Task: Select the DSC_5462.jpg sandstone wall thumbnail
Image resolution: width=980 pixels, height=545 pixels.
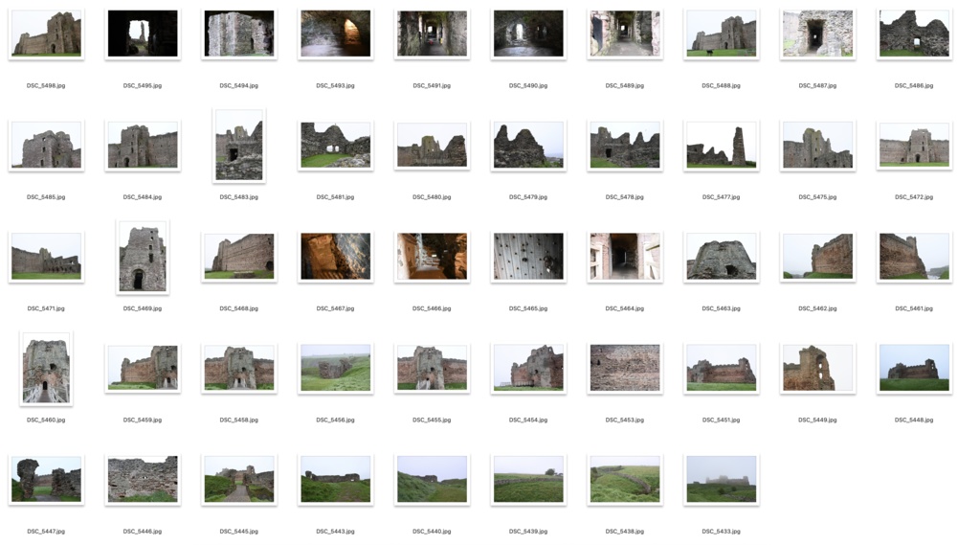Action: [817, 257]
